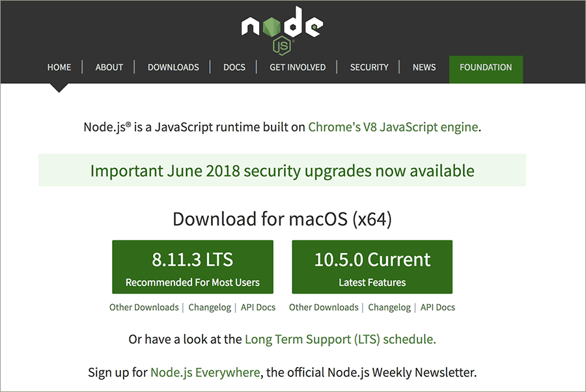Open Other Downloads for 8.11.3 LTS

point(144,307)
